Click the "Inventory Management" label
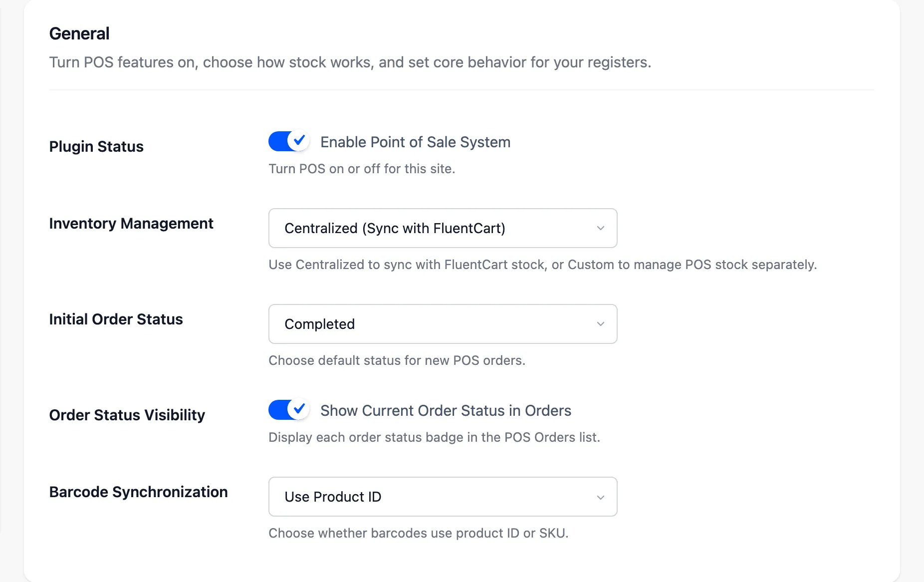The height and width of the screenshot is (582, 924). (x=131, y=224)
